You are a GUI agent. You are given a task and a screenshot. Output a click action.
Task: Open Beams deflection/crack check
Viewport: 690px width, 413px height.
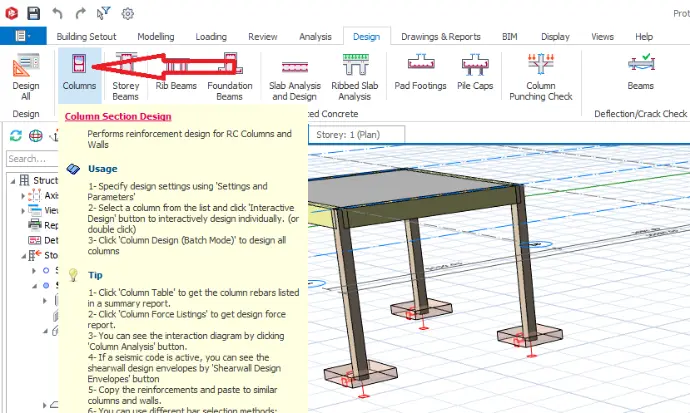641,73
